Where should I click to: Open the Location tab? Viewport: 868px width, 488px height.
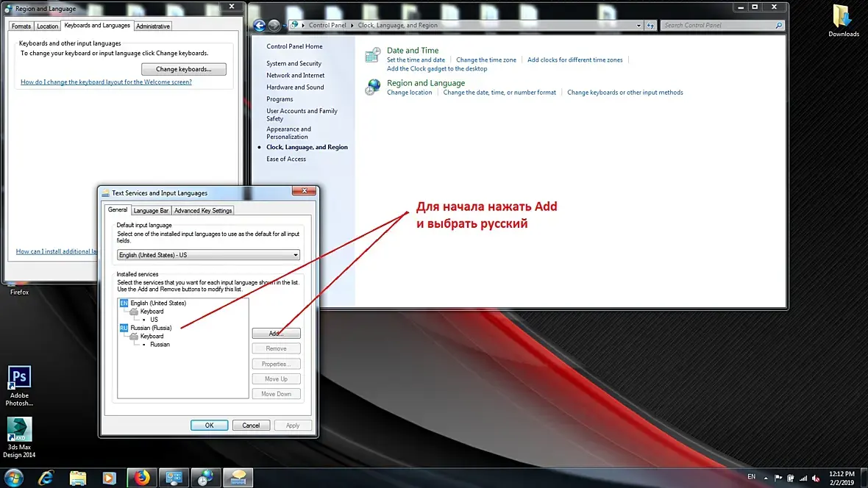click(x=47, y=26)
